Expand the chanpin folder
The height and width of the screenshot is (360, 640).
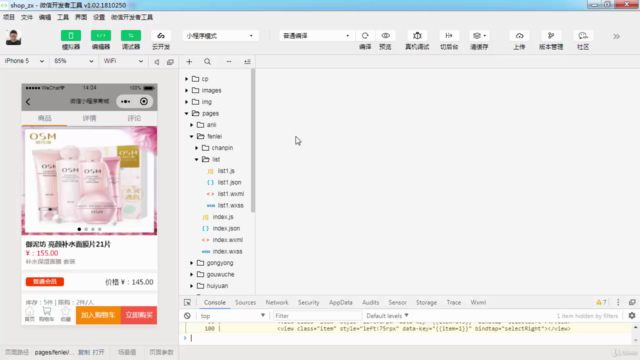pos(196,148)
